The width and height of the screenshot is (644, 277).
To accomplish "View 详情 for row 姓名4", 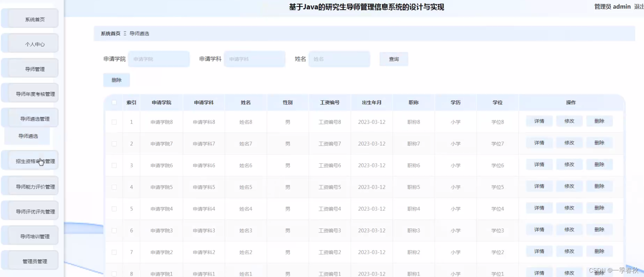I will coord(539,208).
